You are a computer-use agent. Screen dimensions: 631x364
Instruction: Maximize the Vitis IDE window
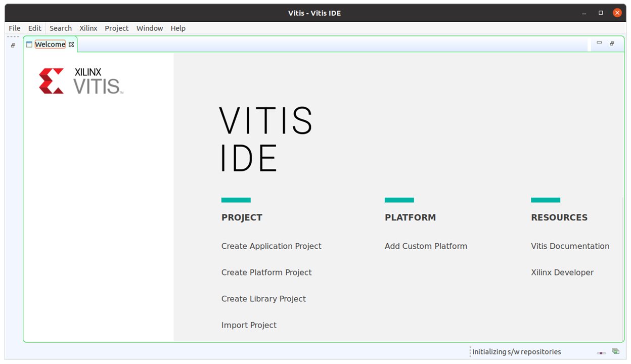601,13
